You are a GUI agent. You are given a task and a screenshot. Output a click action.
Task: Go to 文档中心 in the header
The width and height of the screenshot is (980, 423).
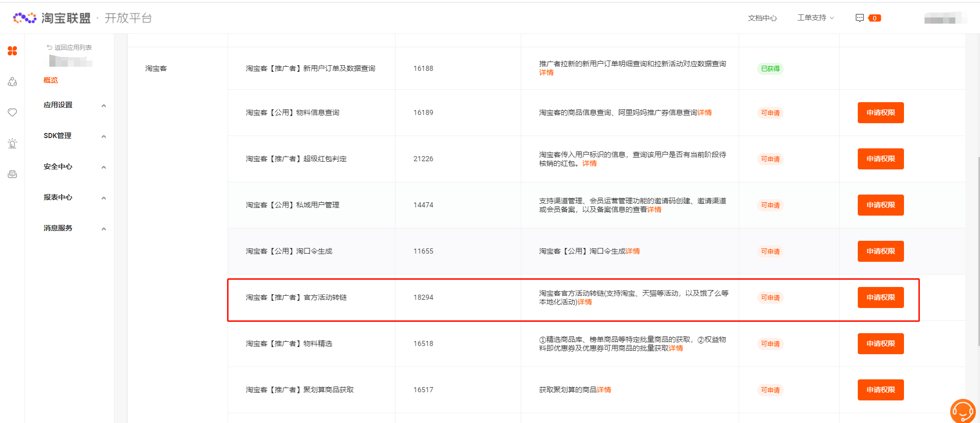(x=762, y=18)
